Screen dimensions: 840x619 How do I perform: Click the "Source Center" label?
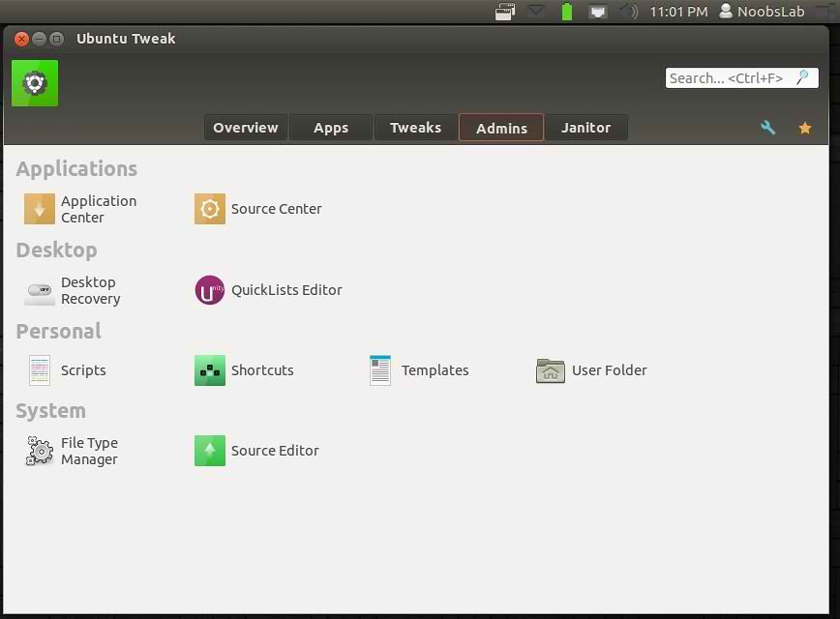(x=277, y=209)
